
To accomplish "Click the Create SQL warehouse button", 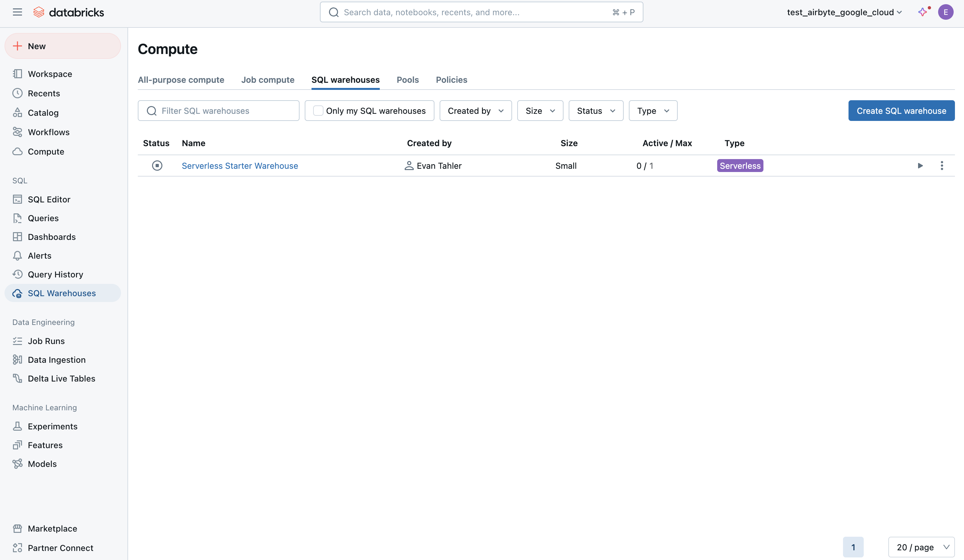I will [x=901, y=111].
